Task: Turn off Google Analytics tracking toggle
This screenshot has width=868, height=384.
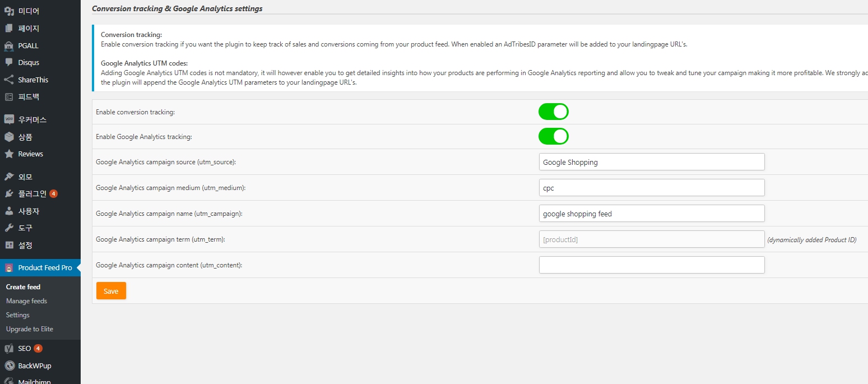Action: 553,136
